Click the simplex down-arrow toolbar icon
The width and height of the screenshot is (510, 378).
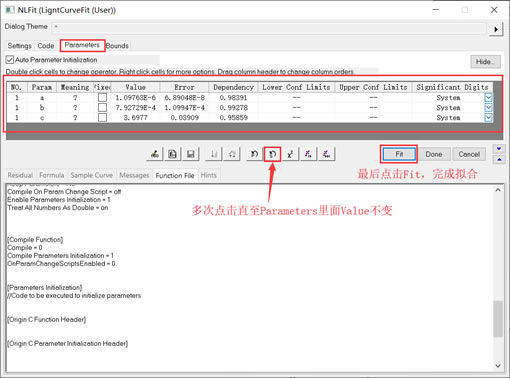point(214,154)
